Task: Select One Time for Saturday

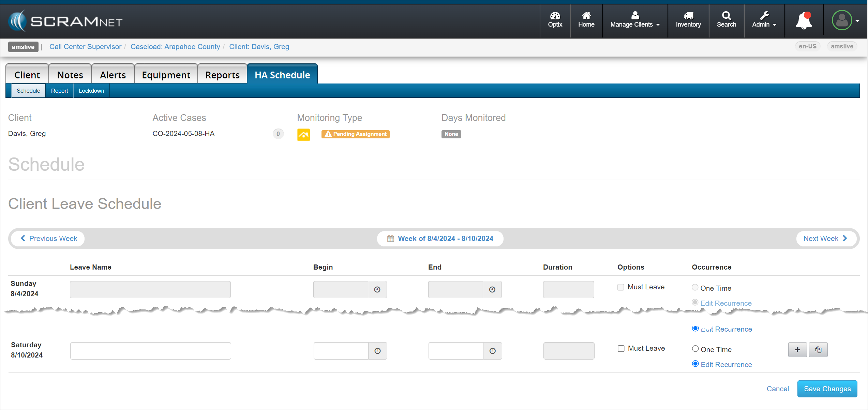Action: (x=695, y=349)
